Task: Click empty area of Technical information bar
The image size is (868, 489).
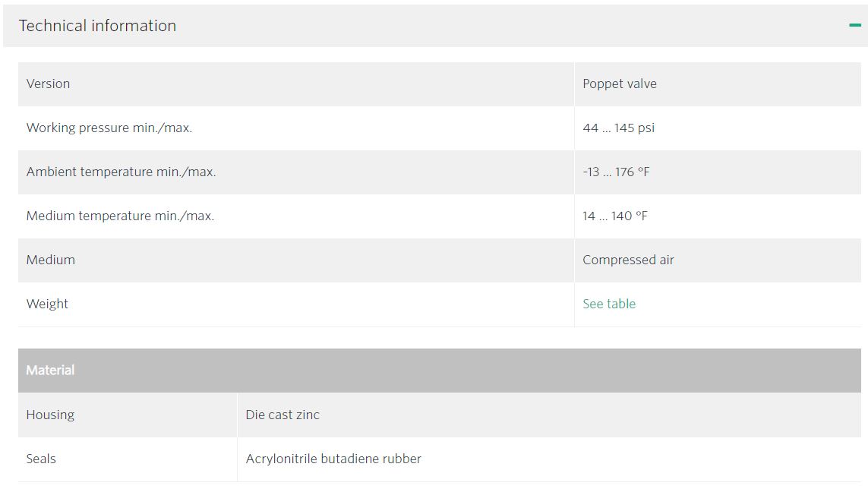Action: tap(498, 26)
